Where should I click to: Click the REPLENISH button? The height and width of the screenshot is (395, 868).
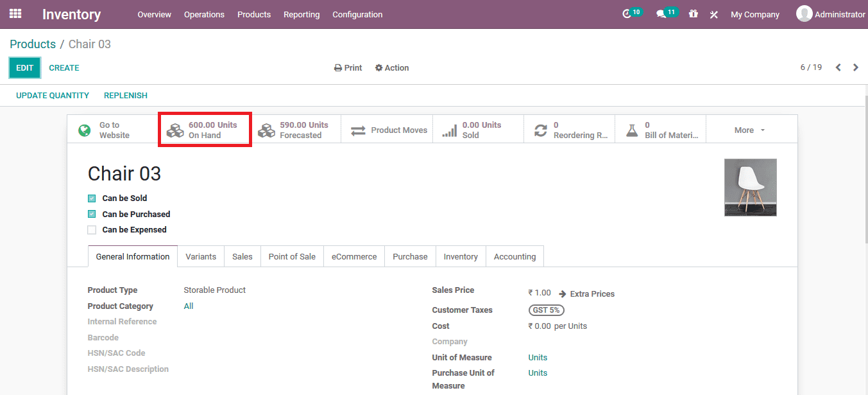point(125,95)
